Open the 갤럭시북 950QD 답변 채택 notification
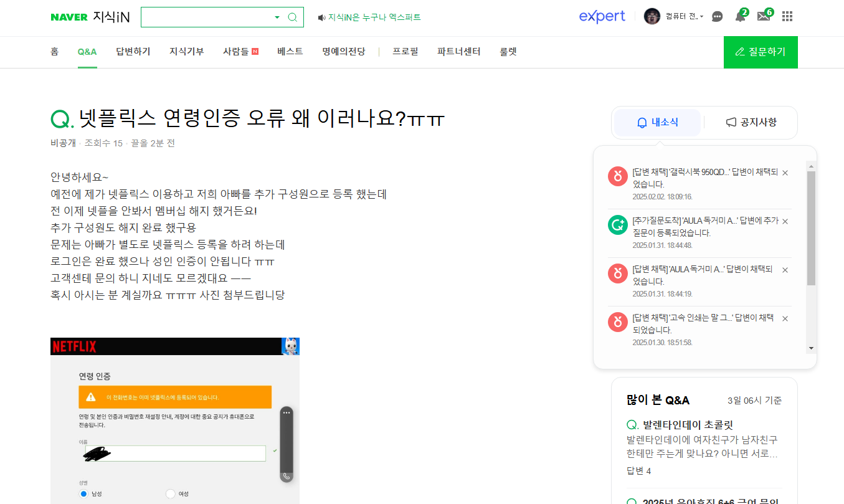 click(705, 178)
